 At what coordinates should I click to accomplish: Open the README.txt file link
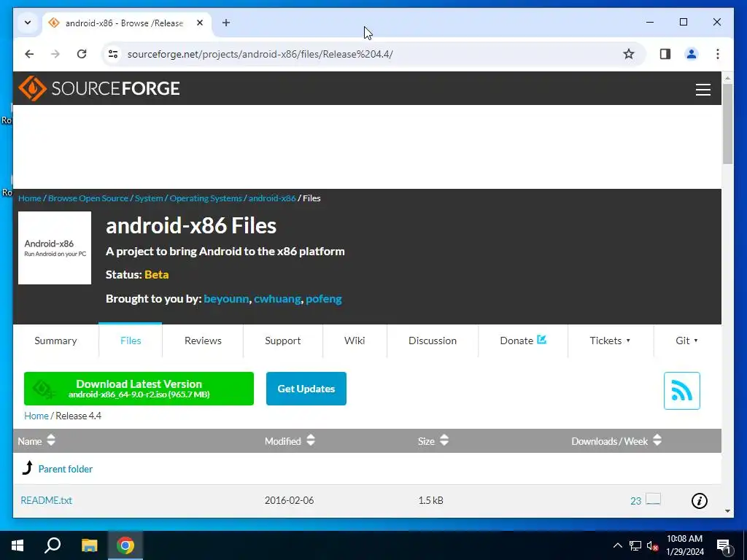[46, 500]
